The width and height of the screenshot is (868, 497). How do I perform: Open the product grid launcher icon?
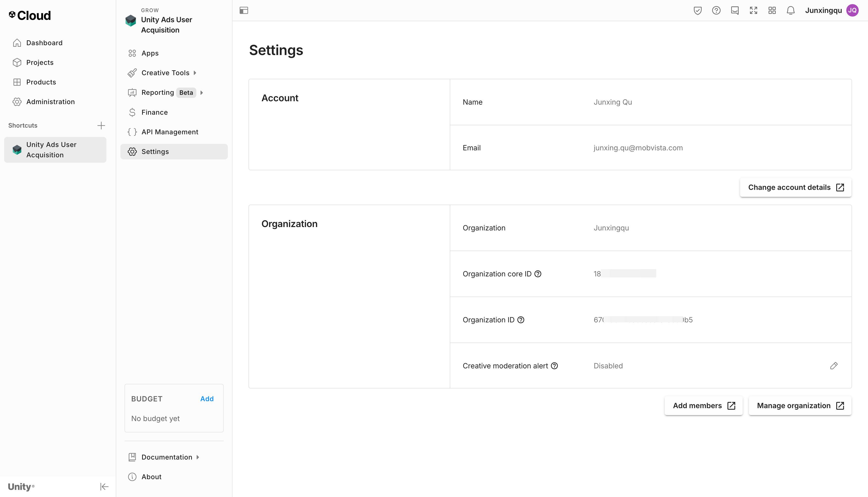(772, 11)
